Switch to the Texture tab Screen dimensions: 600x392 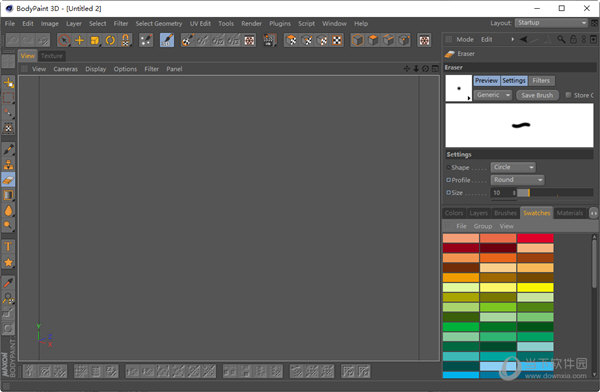pos(52,56)
